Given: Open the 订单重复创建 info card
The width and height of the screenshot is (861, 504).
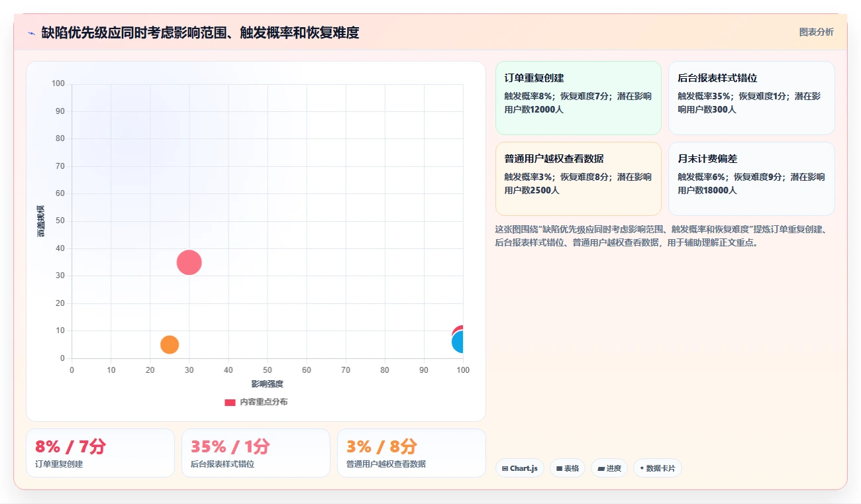Looking at the screenshot, I should [x=578, y=98].
